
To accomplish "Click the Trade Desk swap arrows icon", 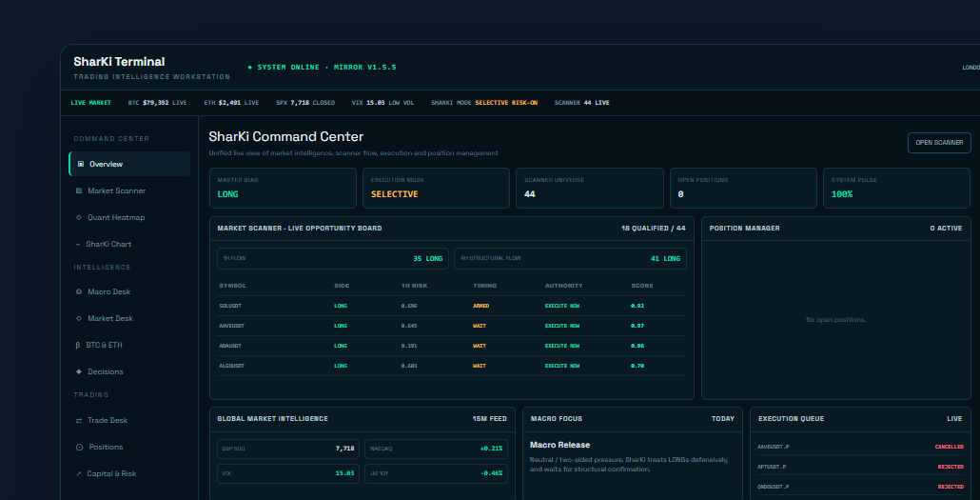I will pyautogui.click(x=79, y=421).
